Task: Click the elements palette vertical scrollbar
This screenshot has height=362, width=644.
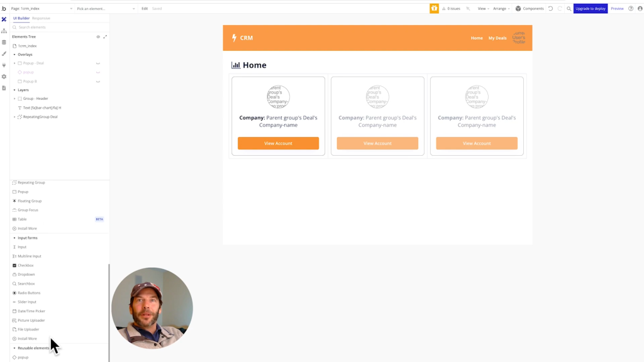Action: pos(109,313)
